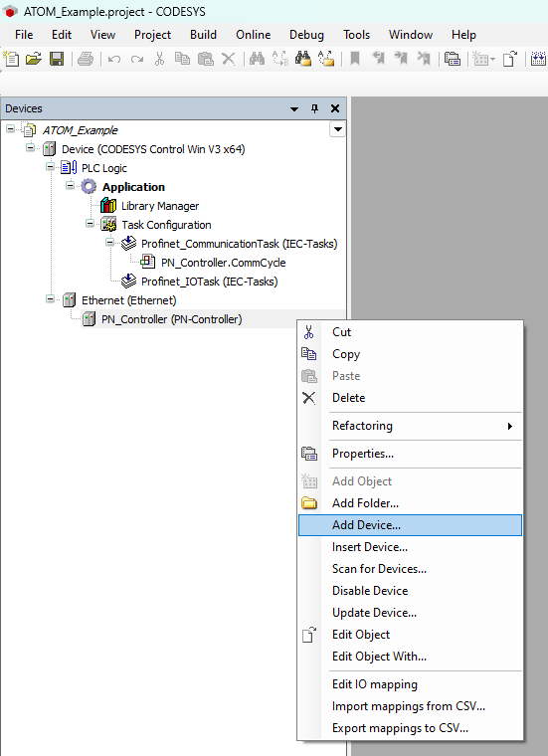Click the folder icon beside Add Folder

[309, 503]
